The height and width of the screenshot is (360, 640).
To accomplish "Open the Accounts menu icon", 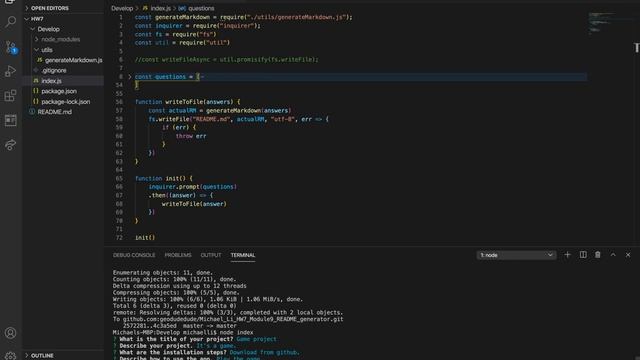I will [11, 333].
